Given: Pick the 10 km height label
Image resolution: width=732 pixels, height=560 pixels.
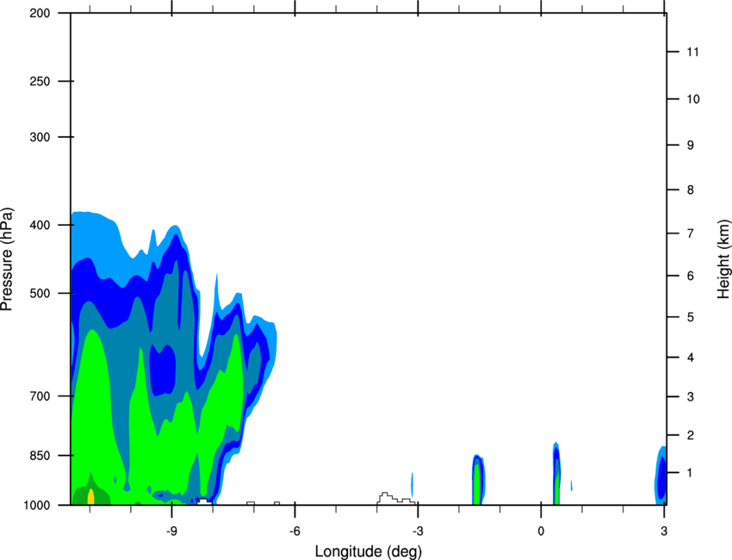Looking at the screenshot, I should (692, 99).
